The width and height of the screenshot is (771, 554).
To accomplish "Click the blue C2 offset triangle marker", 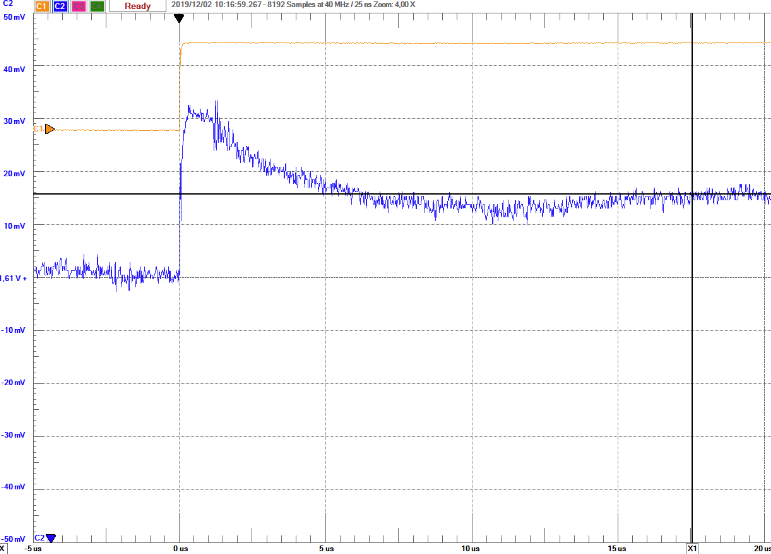I will point(51,537).
